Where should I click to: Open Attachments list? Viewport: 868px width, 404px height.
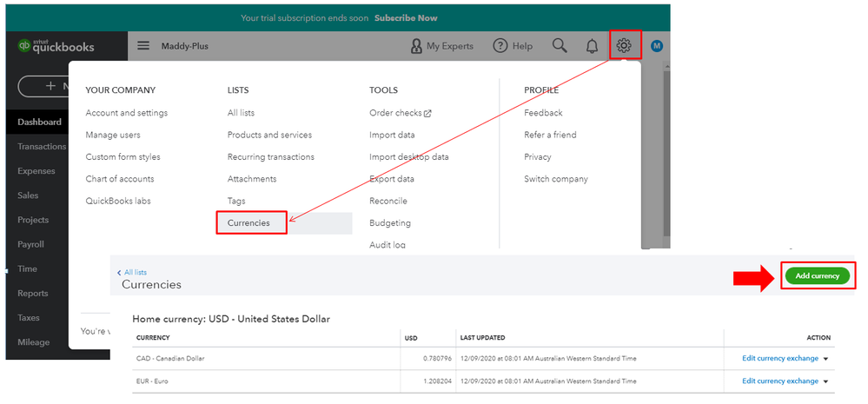252,179
